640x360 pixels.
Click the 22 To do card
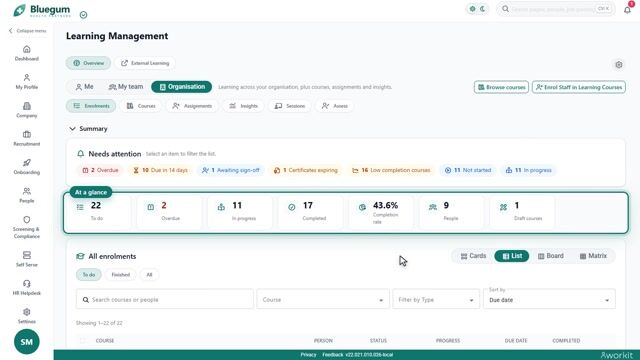(x=98, y=213)
